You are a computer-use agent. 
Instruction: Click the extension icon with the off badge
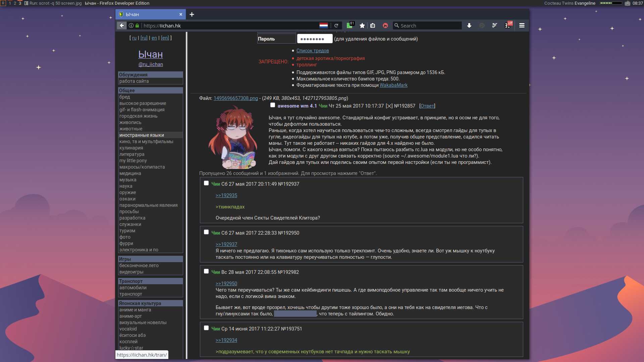[508, 25]
